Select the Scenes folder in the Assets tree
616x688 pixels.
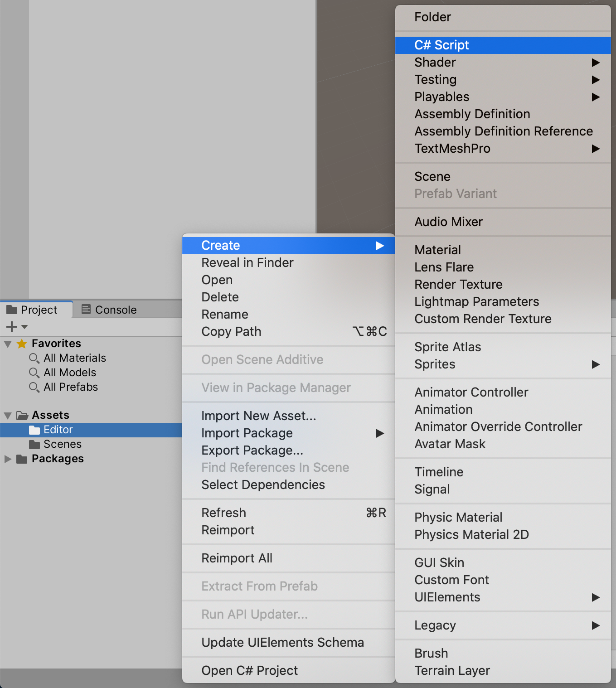click(x=63, y=444)
